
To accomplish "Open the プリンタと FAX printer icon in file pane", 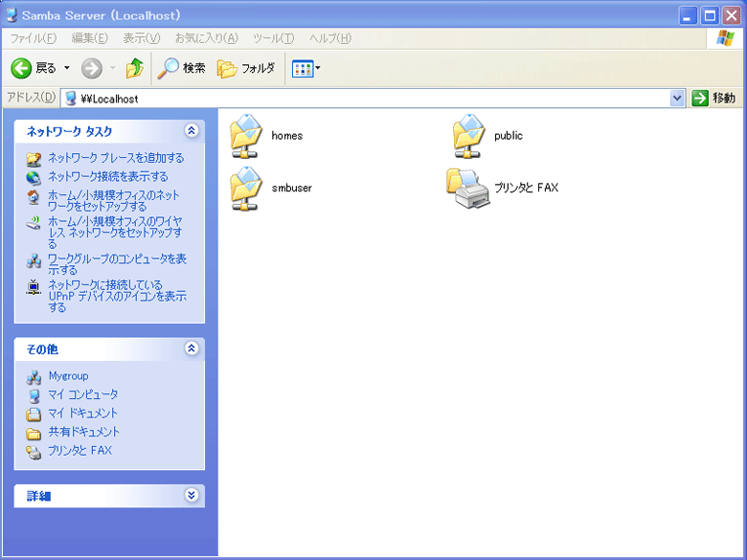I will click(x=468, y=189).
